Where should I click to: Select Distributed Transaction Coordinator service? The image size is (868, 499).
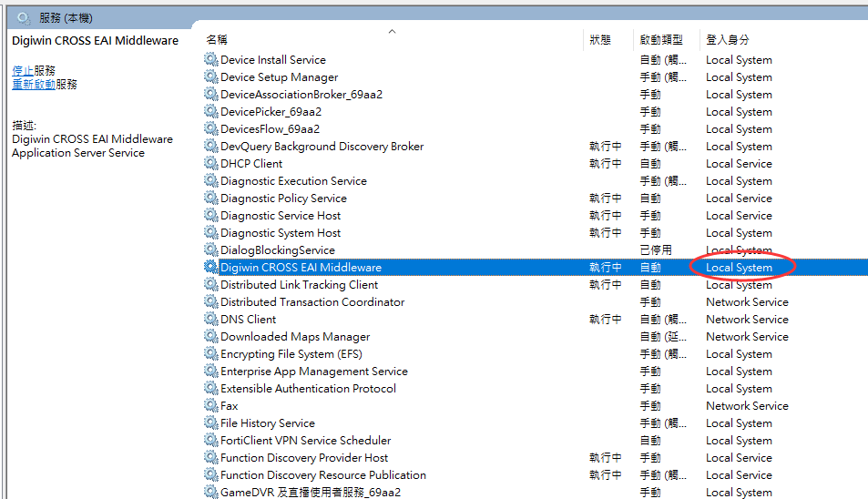pos(312,302)
